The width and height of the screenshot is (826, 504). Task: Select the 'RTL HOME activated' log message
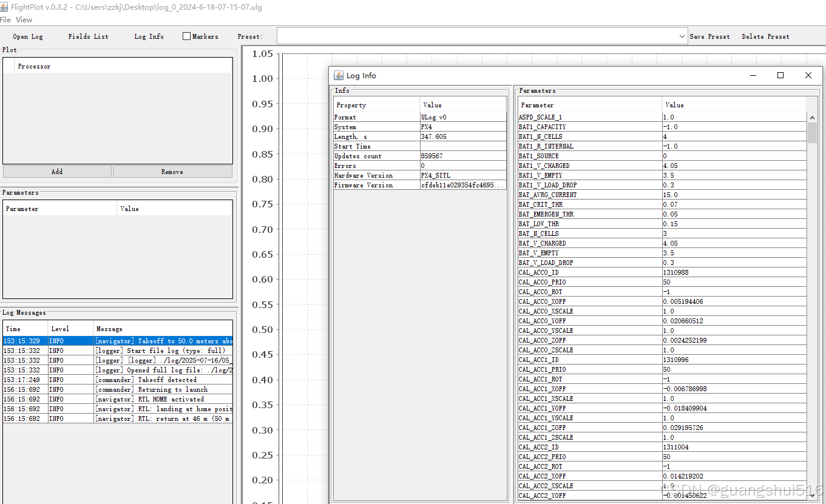118,399
